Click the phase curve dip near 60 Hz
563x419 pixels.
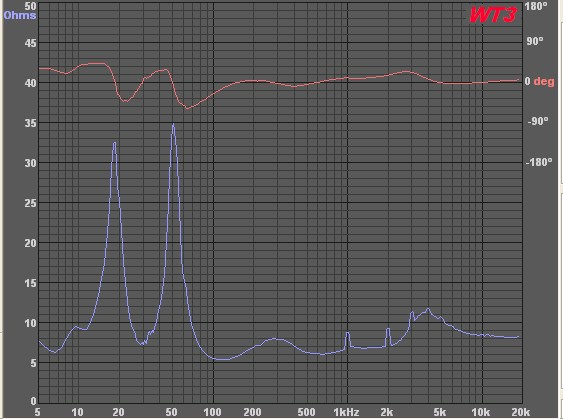(x=187, y=108)
